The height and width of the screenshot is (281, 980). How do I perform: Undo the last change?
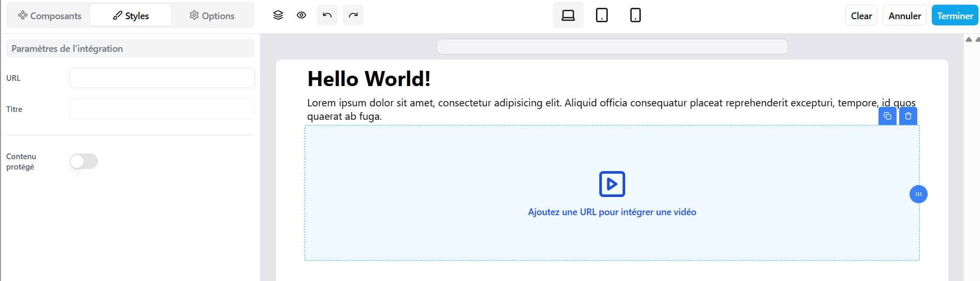327,15
